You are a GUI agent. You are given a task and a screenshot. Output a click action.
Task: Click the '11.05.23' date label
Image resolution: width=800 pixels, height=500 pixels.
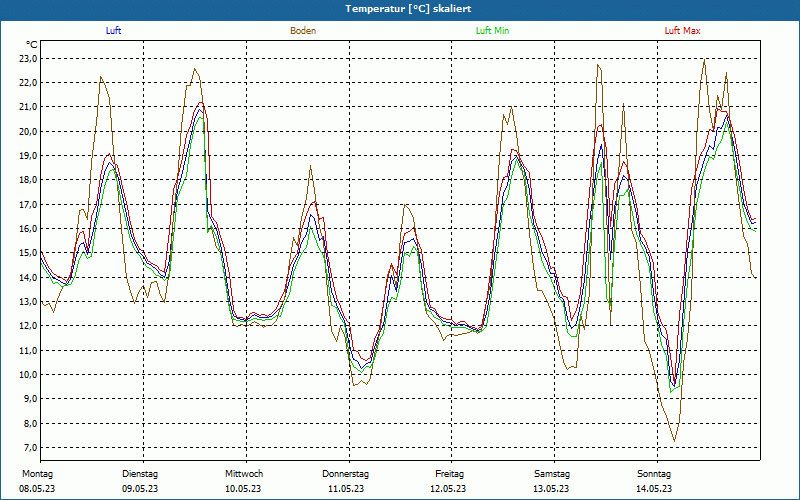(346, 489)
